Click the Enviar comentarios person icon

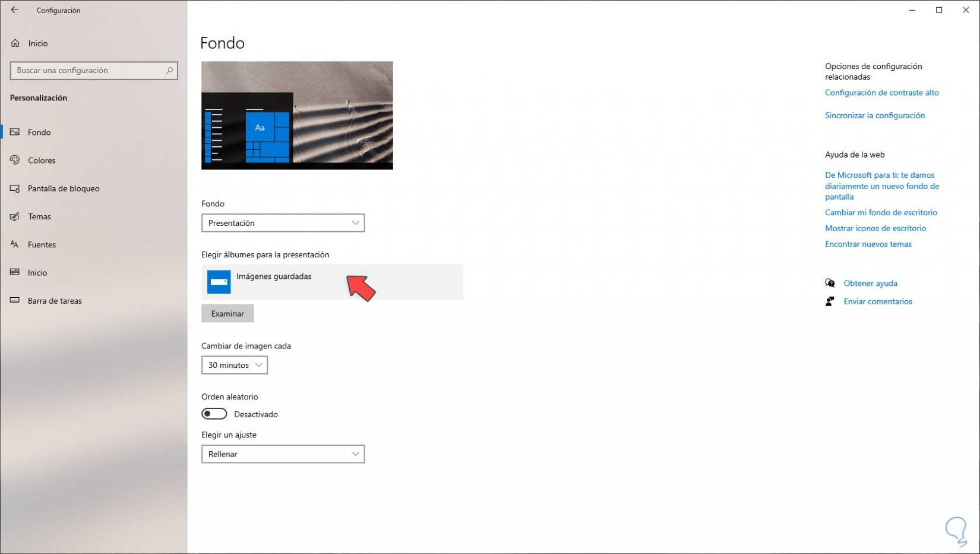coord(830,301)
